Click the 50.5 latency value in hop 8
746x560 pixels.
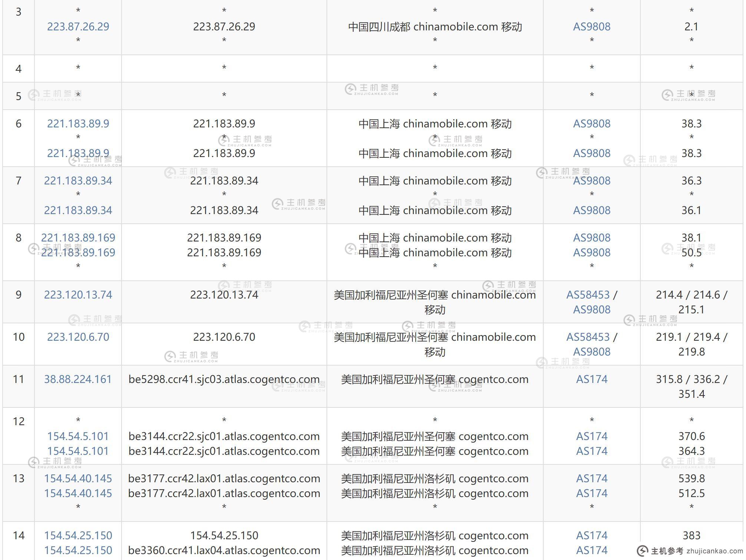tap(691, 253)
